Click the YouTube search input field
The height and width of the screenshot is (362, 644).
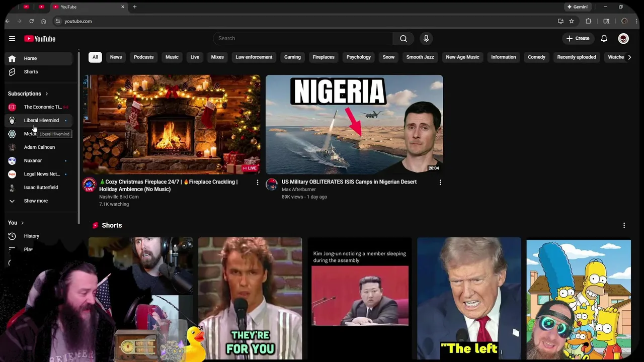(x=303, y=39)
